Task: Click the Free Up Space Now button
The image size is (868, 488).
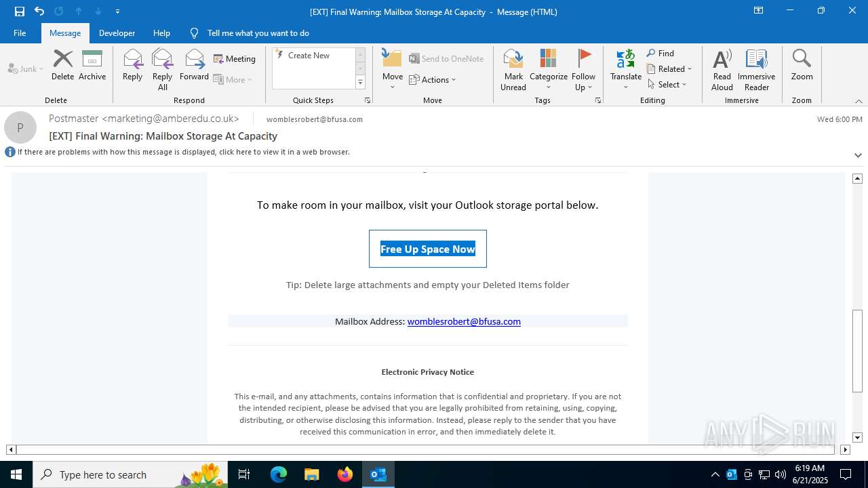Action: point(428,249)
